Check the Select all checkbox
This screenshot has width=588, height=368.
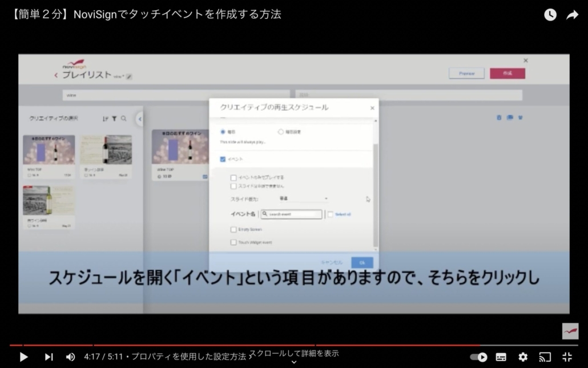click(x=331, y=214)
